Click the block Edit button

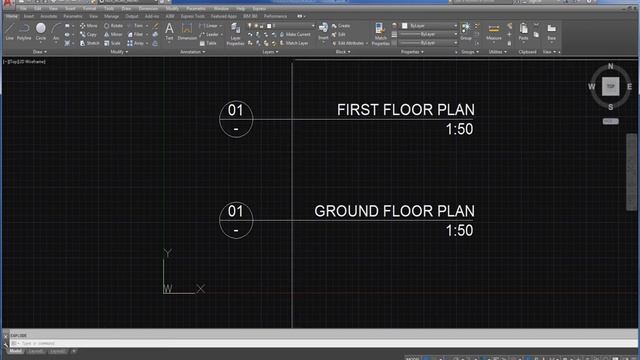tap(339, 34)
